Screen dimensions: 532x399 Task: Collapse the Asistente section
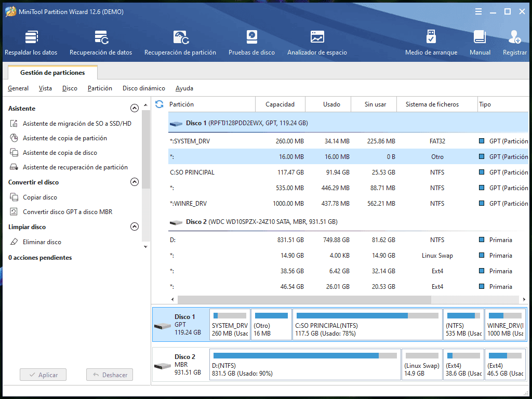(135, 109)
